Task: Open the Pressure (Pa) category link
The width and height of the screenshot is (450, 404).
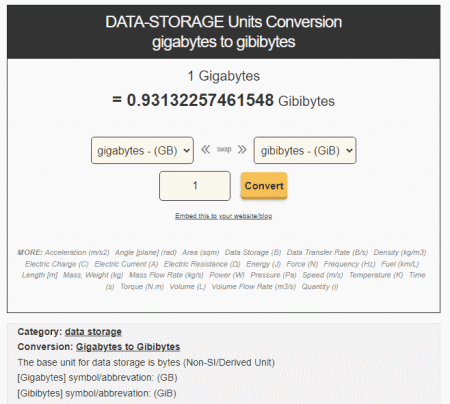Action: 273,275
